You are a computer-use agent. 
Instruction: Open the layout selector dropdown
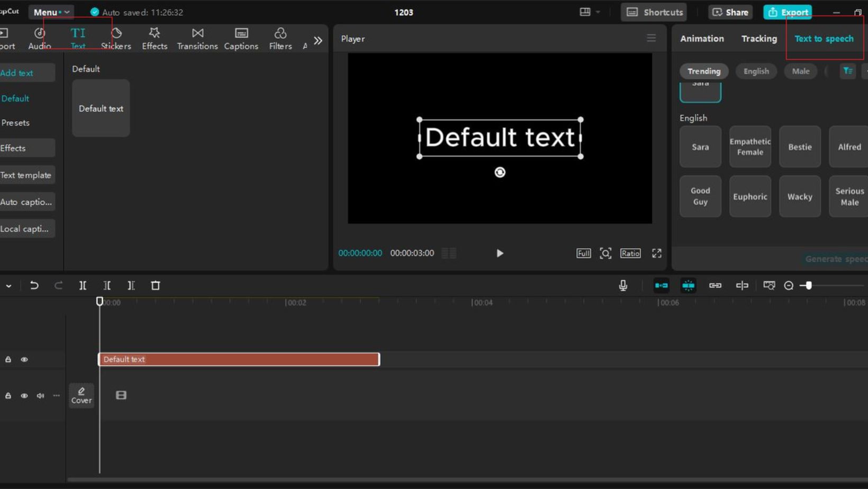pos(590,12)
